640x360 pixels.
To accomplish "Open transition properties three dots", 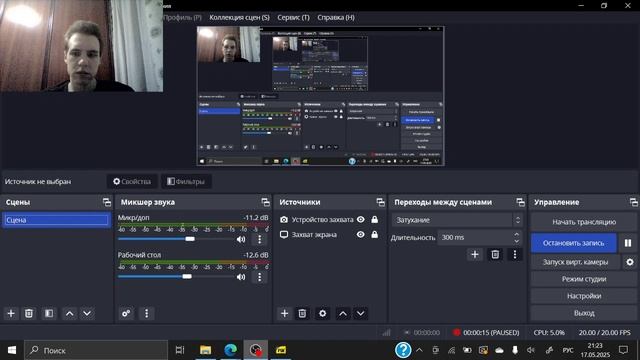I will click(515, 255).
